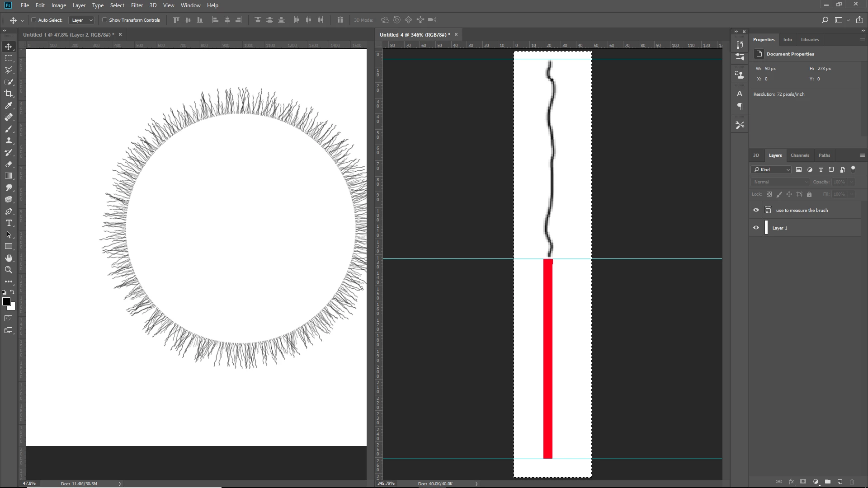Pick the Clone Stamp tool
The height and width of the screenshot is (488, 868).
(9, 141)
